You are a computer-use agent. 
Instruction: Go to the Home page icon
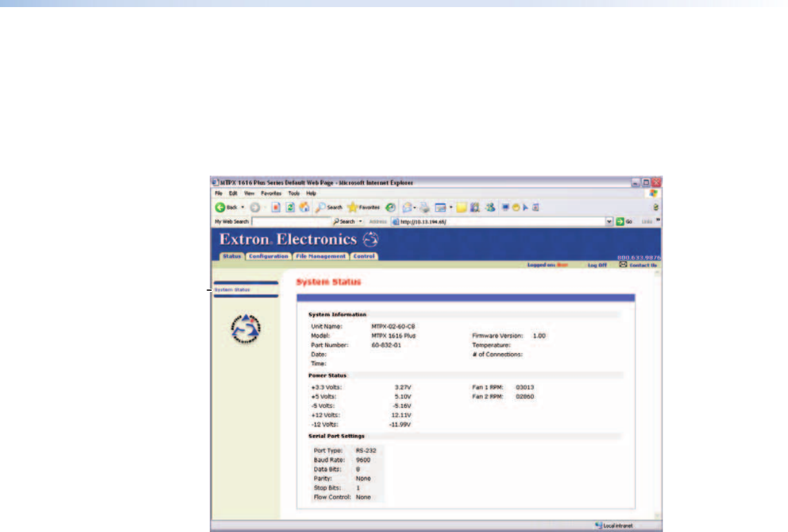[304, 208]
